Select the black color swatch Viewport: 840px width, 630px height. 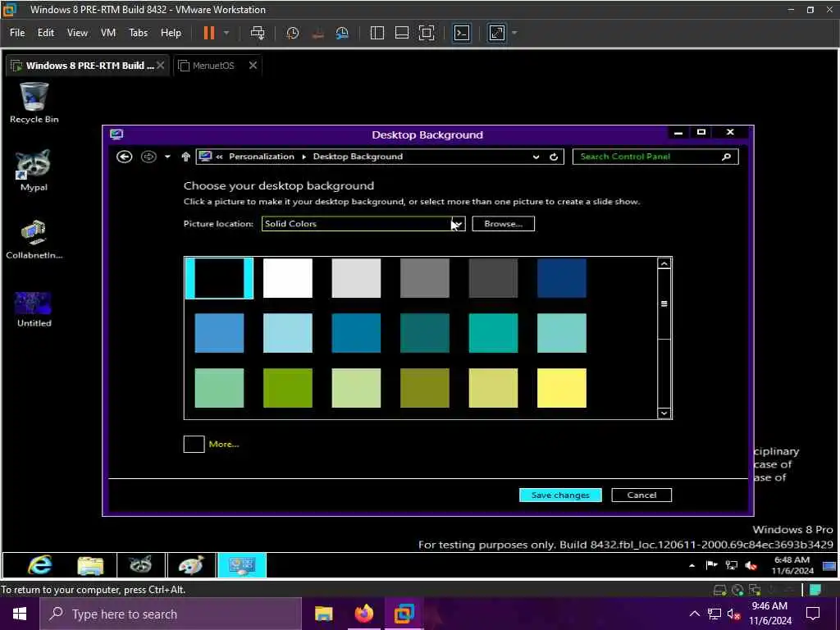(x=219, y=278)
